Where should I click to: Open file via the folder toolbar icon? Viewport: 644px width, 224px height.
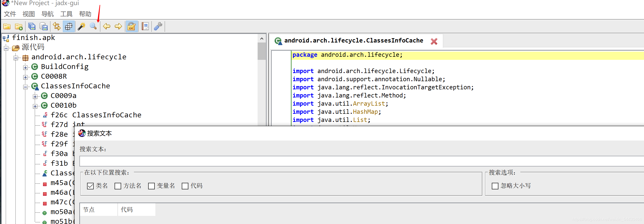[7, 26]
